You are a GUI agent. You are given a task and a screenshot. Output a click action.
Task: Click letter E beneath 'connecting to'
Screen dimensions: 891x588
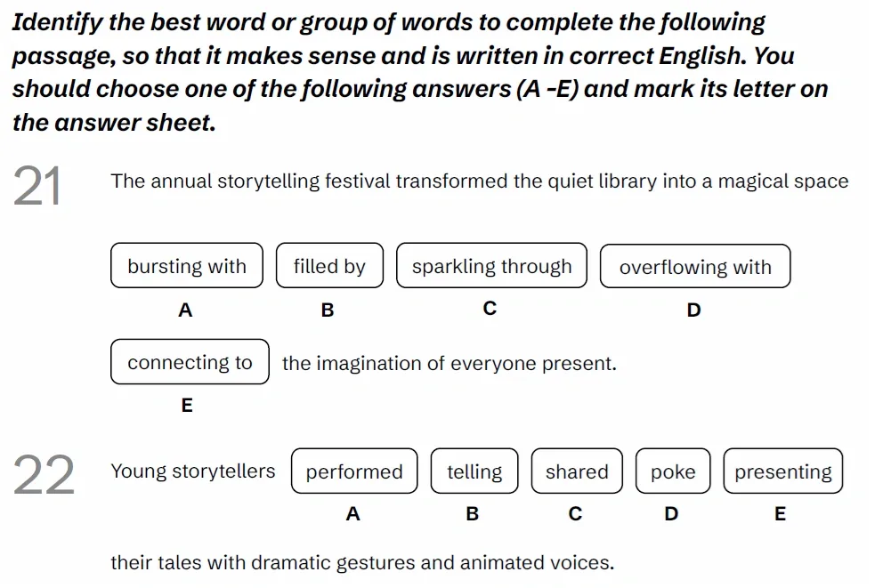(x=186, y=406)
